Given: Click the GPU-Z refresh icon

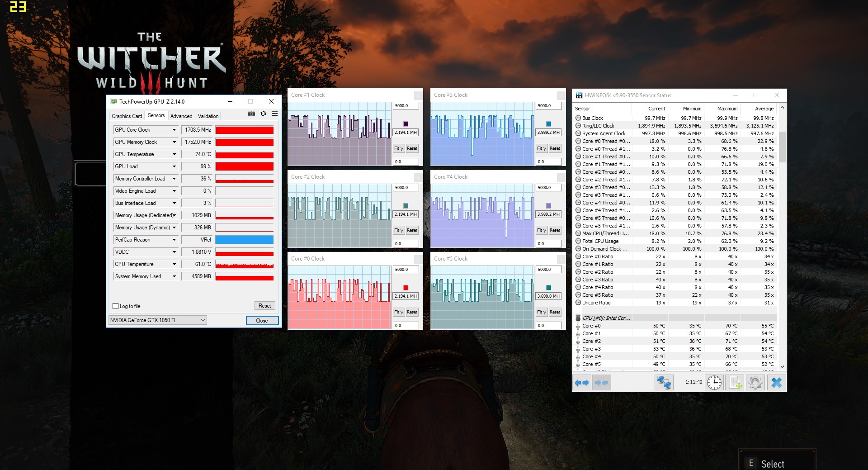Looking at the screenshot, I should coord(264,114).
